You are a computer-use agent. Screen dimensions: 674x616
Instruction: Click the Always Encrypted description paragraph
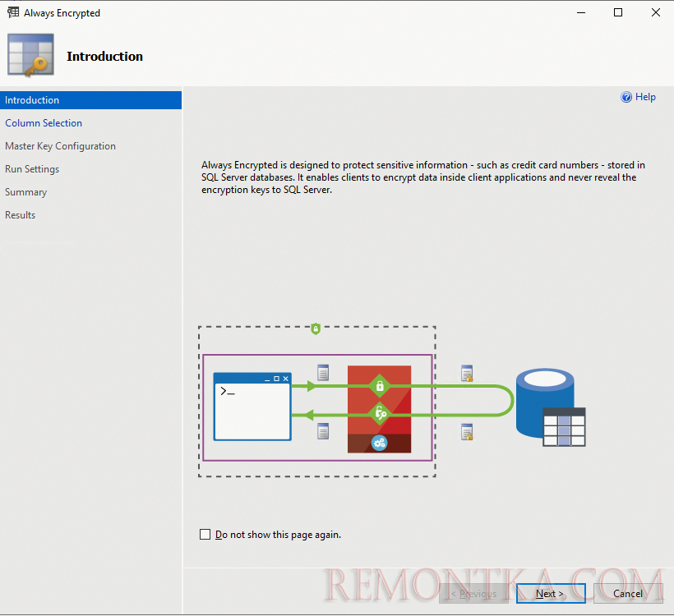click(423, 177)
